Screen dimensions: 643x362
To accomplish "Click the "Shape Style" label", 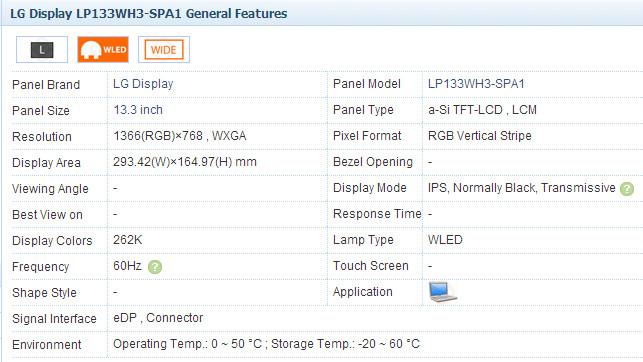I will click(44, 293).
